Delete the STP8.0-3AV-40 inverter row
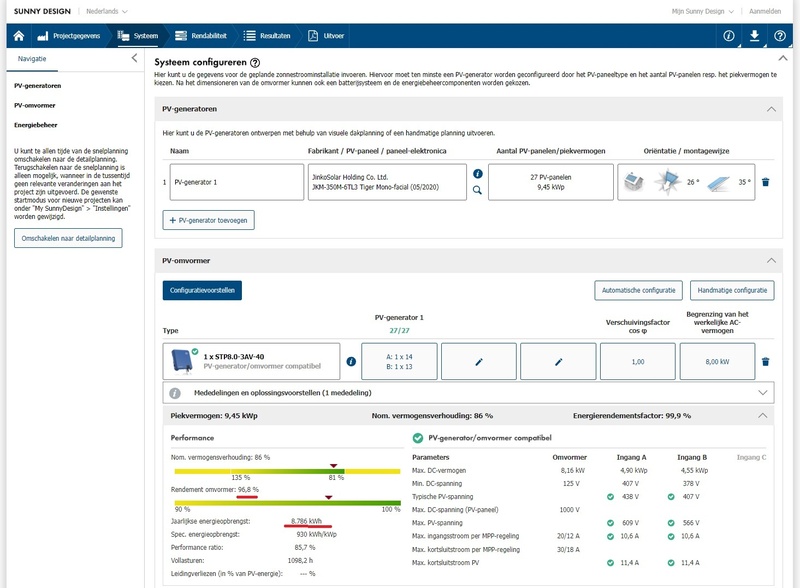Screen dimensions: 800x588 point(766,361)
